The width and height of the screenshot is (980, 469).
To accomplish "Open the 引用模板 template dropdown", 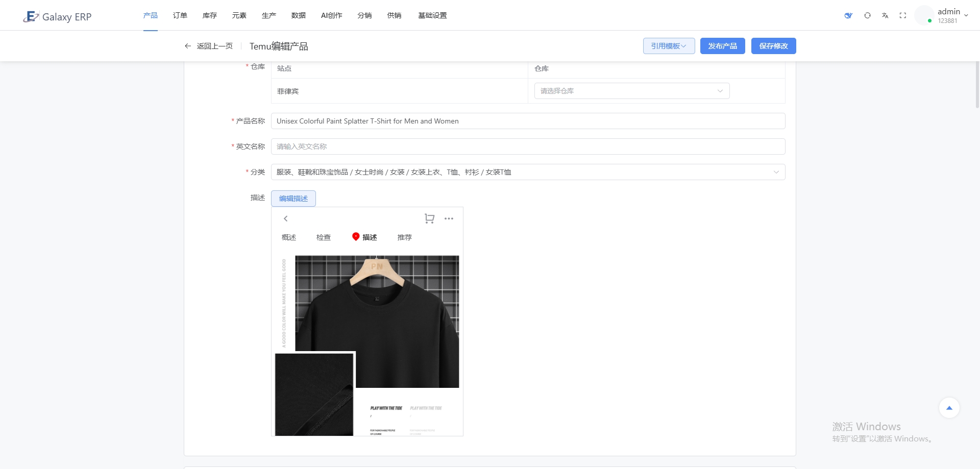I will pyautogui.click(x=669, y=46).
